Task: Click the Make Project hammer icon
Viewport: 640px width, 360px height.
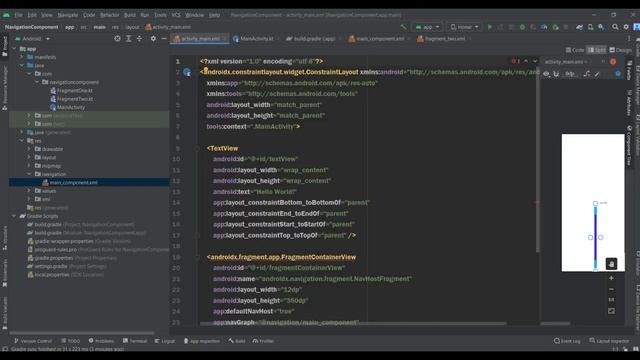Action: point(403,27)
